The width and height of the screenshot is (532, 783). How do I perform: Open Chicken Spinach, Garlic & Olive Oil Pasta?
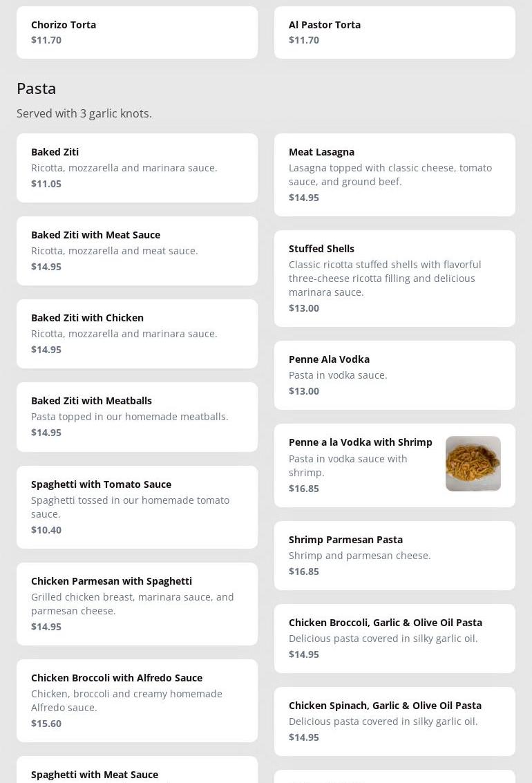pos(395,721)
